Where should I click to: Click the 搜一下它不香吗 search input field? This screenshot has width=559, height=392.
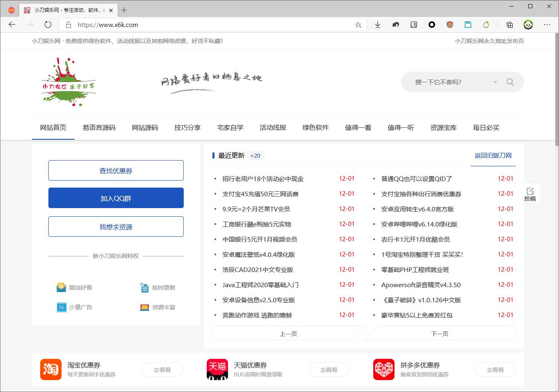click(x=447, y=82)
